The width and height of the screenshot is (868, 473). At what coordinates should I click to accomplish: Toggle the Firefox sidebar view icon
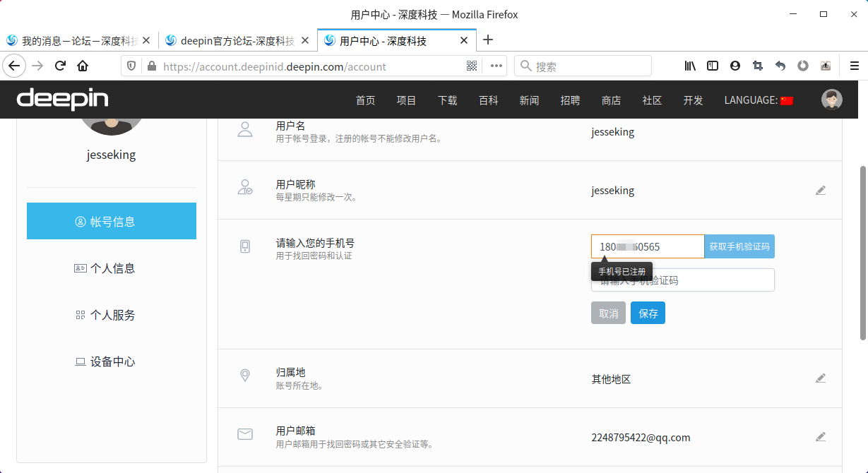(x=713, y=66)
